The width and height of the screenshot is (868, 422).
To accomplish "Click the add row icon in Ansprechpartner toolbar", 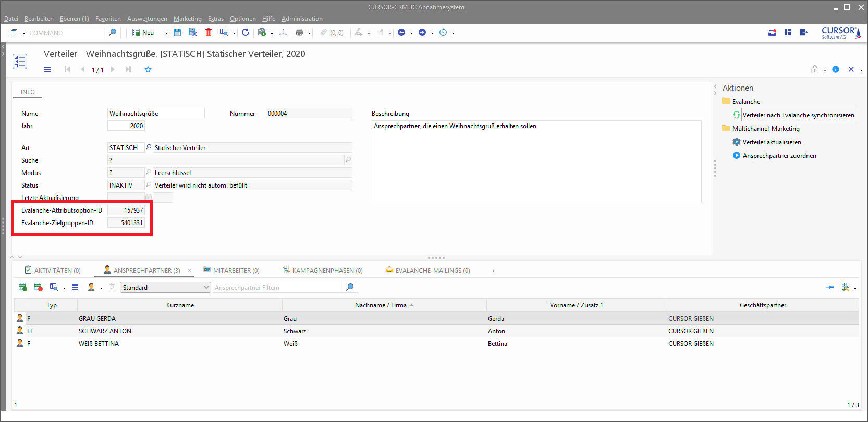I will click(22, 287).
